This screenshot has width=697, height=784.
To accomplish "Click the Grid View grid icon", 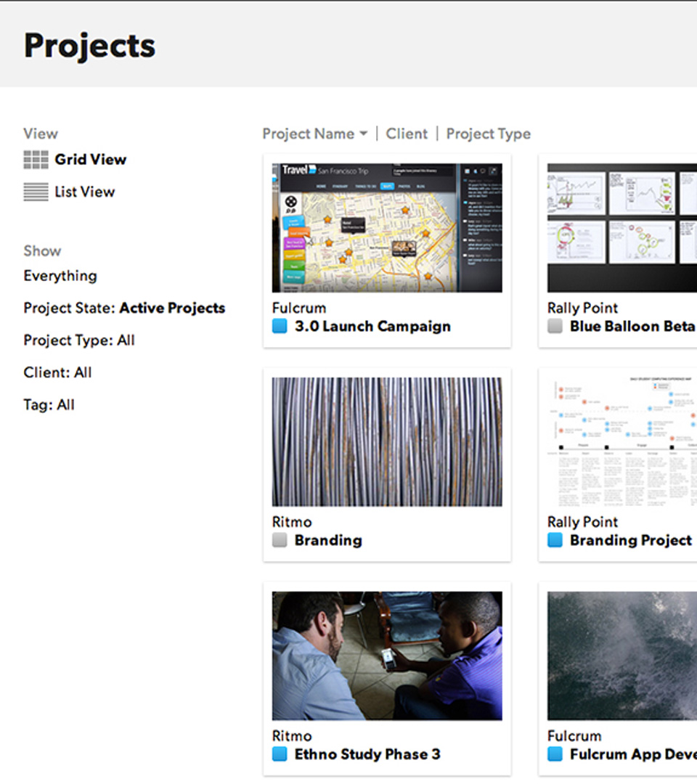I will tap(36, 160).
